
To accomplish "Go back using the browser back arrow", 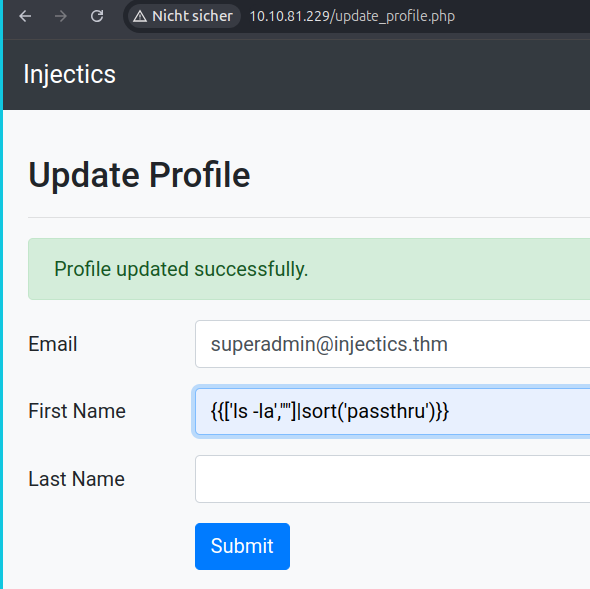I will 25,16.
